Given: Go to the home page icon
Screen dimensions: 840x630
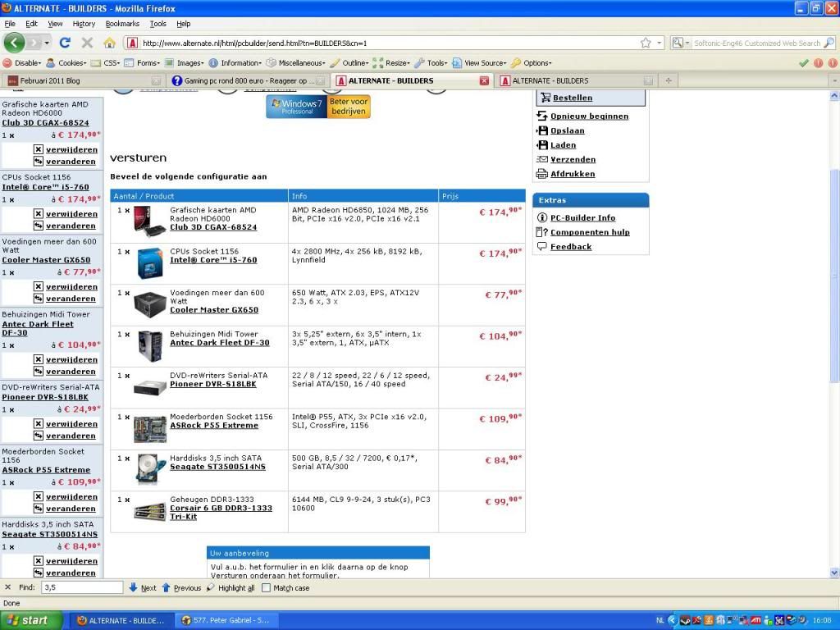Looking at the screenshot, I should pos(109,43).
